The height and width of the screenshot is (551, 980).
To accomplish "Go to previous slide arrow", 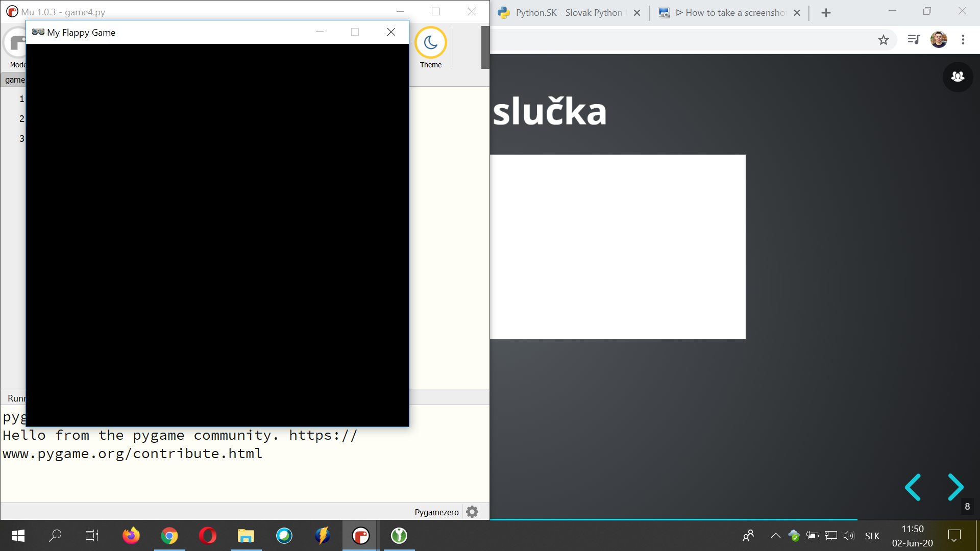I will pos(913,487).
